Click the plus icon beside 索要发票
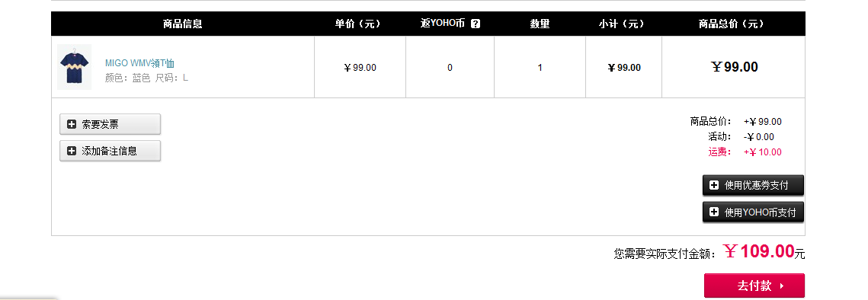 [x=72, y=124]
